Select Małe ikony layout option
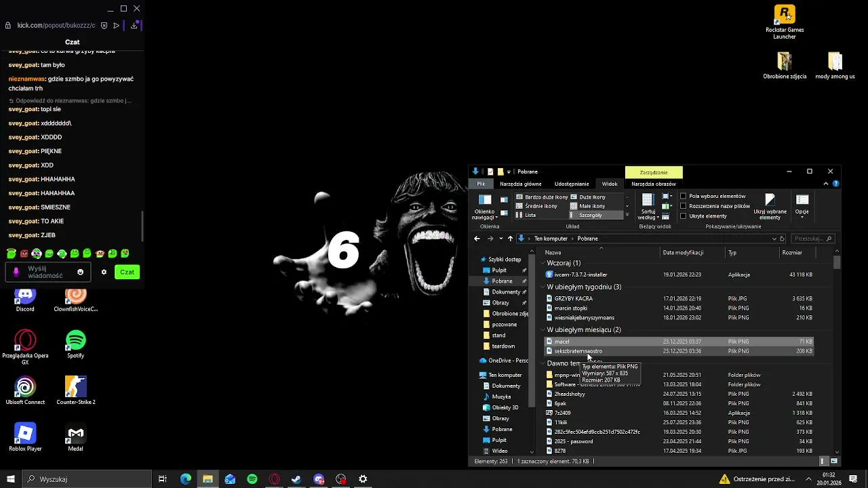This screenshot has width=868, height=488. (x=587, y=206)
